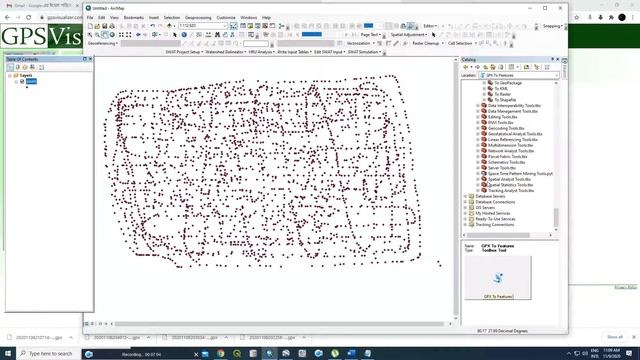The width and height of the screenshot is (640, 360).
Task: Open the Snapping menu
Action: point(553,26)
